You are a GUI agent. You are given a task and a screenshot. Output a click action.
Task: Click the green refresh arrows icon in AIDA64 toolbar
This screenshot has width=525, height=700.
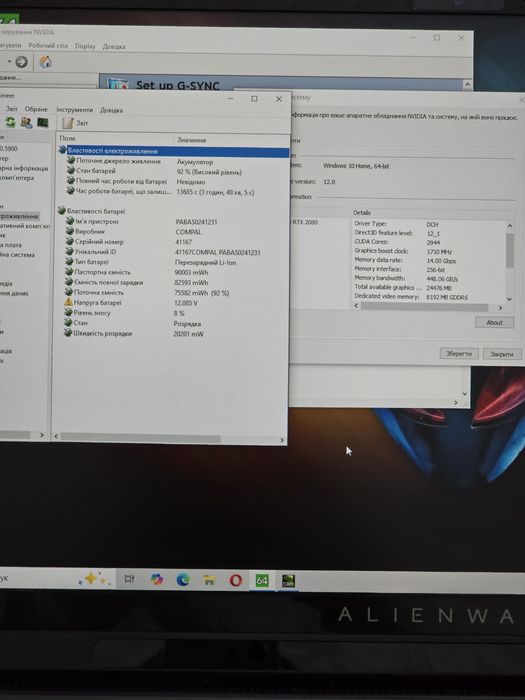tap(10, 122)
